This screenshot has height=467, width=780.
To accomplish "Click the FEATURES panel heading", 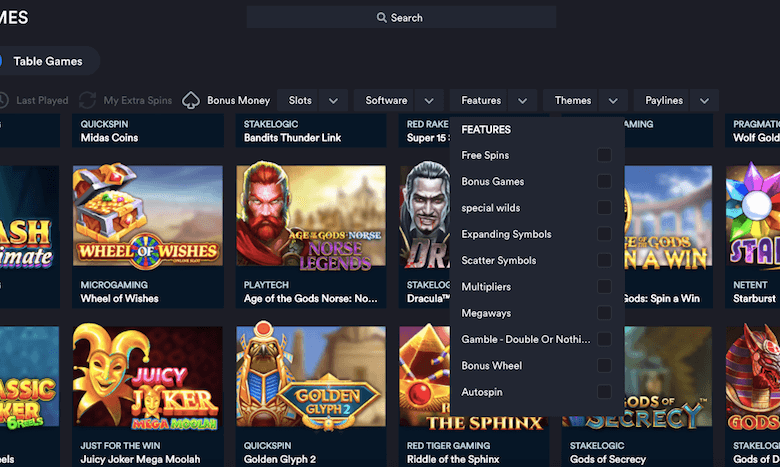I will 486,129.
